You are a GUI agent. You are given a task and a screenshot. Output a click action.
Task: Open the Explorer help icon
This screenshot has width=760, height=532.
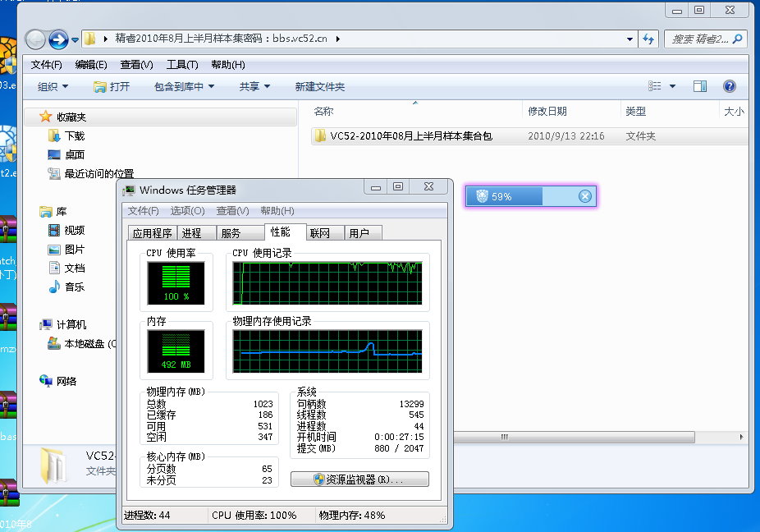pyautogui.click(x=730, y=86)
